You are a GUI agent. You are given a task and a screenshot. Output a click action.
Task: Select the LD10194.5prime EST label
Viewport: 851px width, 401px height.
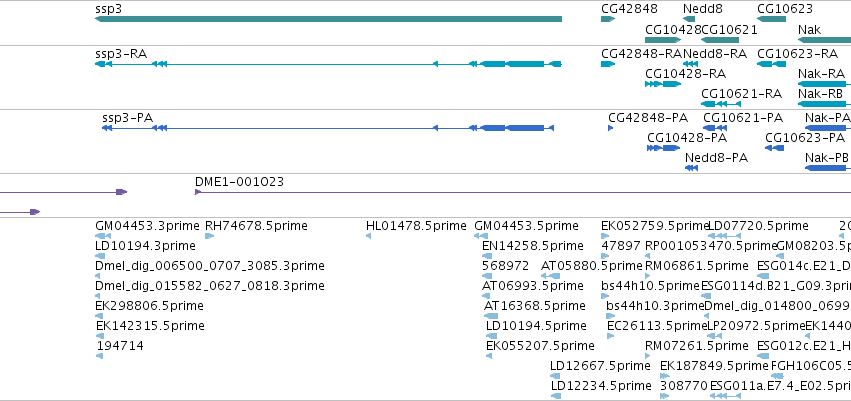[536, 326]
